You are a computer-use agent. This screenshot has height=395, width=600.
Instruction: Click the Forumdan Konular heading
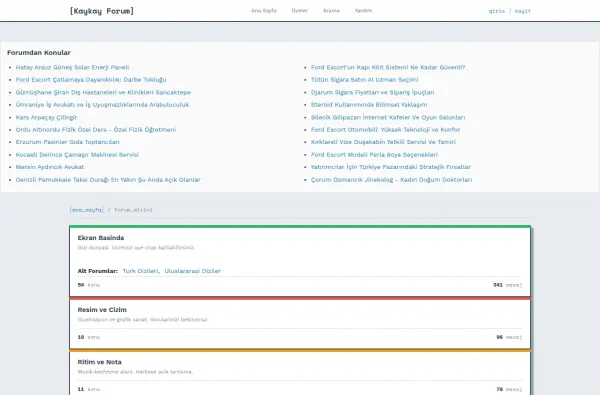[x=39, y=52]
